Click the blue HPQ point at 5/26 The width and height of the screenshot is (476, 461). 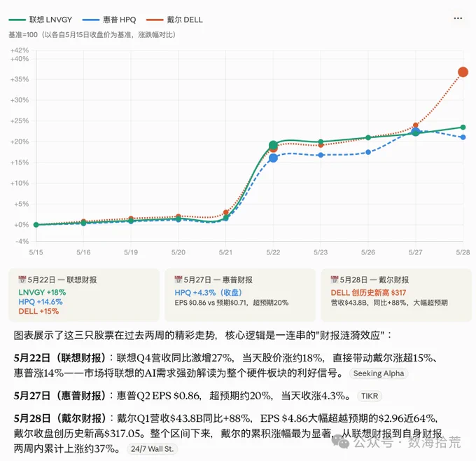368,152
